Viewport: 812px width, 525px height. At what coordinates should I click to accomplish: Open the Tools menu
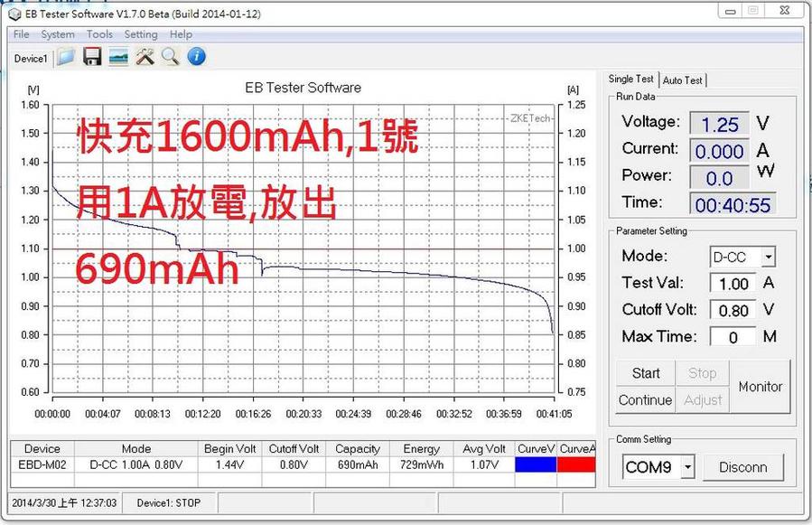click(99, 34)
